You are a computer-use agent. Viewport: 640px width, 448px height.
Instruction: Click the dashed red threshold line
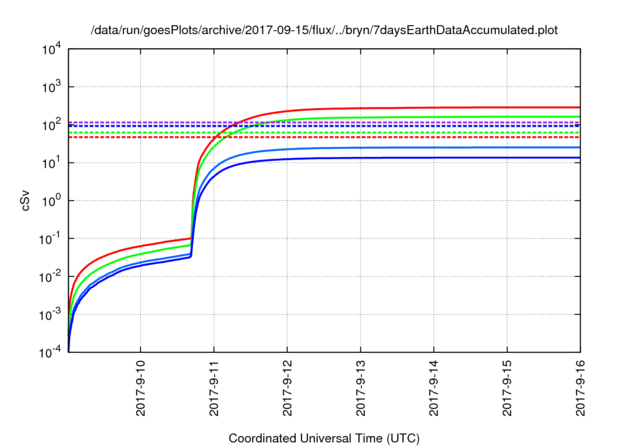pos(324,138)
